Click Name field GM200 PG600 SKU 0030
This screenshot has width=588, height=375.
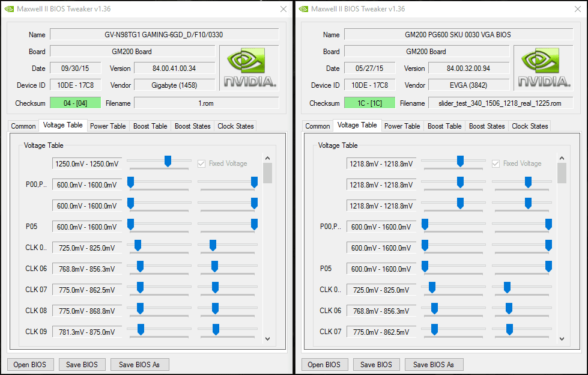pos(459,34)
